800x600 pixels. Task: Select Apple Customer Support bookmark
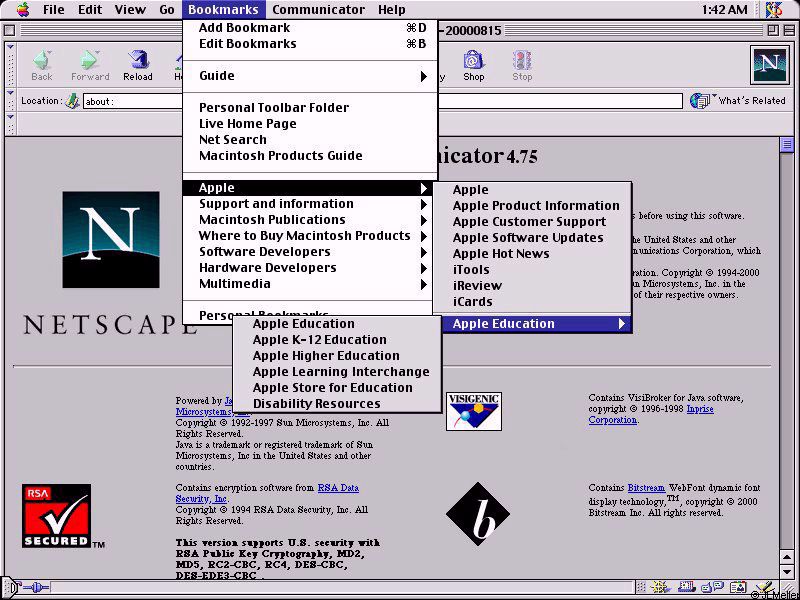pyautogui.click(x=533, y=222)
